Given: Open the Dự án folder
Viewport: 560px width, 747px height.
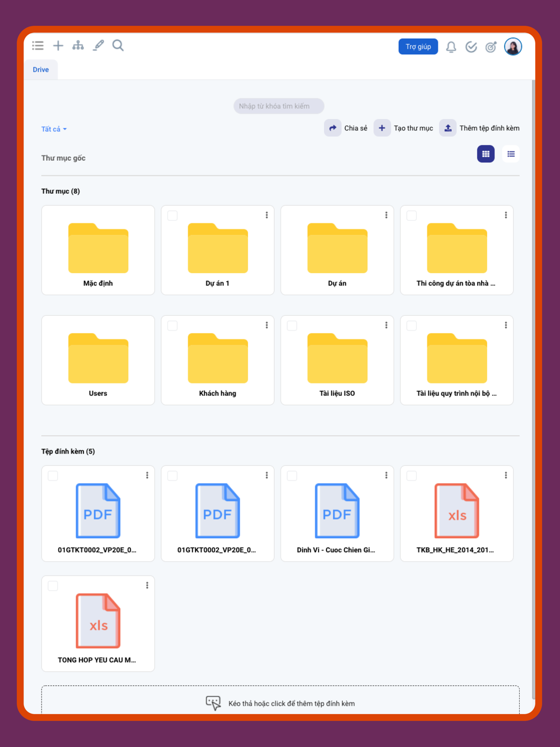Looking at the screenshot, I should 337,250.
